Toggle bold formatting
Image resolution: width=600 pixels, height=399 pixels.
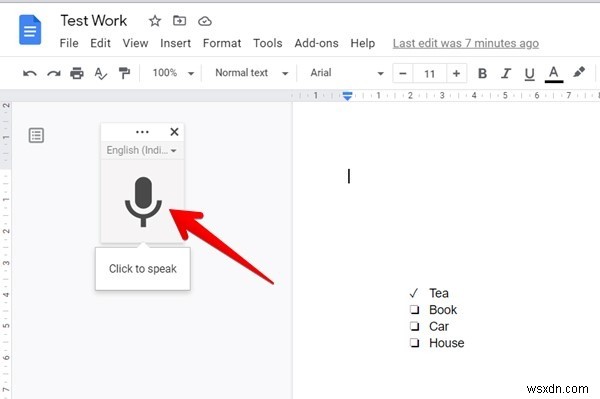pyautogui.click(x=483, y=73)
